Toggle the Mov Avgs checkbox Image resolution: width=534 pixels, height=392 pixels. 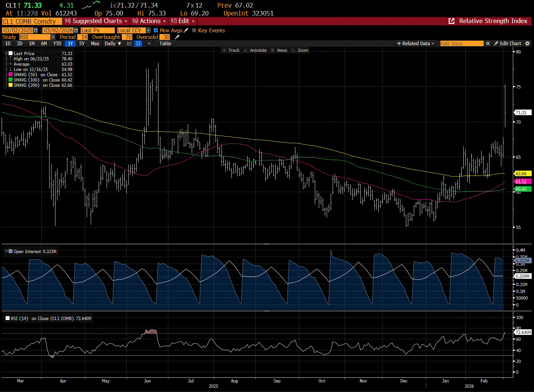tap(156, 30)
